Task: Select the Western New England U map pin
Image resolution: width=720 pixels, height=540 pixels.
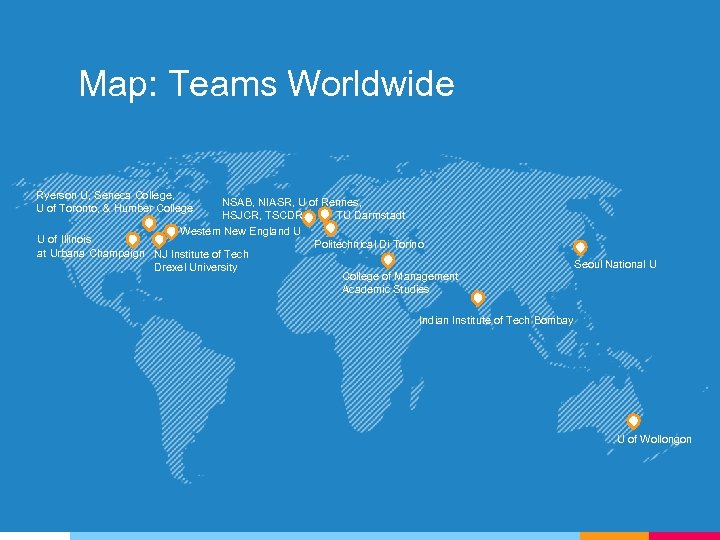Action: coord(171,231)
